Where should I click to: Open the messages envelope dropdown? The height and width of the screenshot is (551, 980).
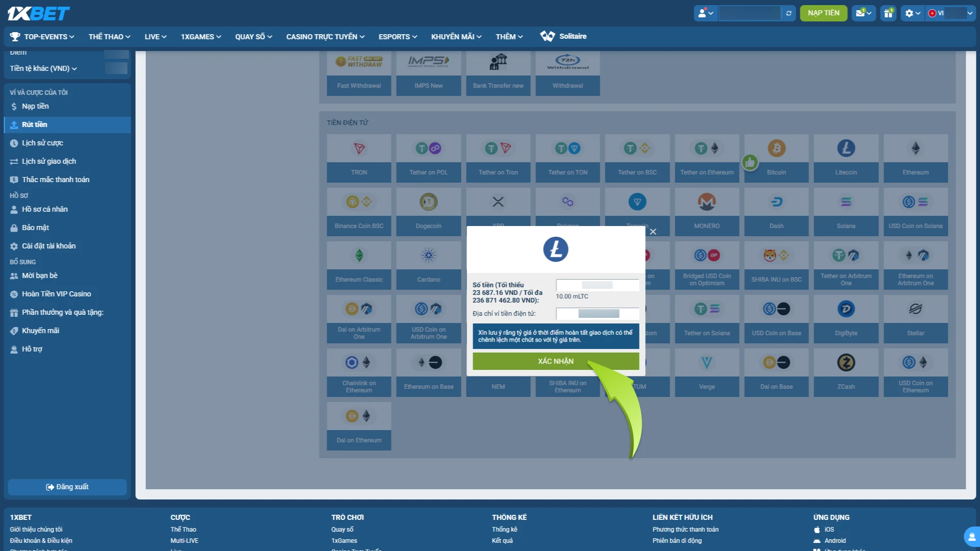(864, 13)
